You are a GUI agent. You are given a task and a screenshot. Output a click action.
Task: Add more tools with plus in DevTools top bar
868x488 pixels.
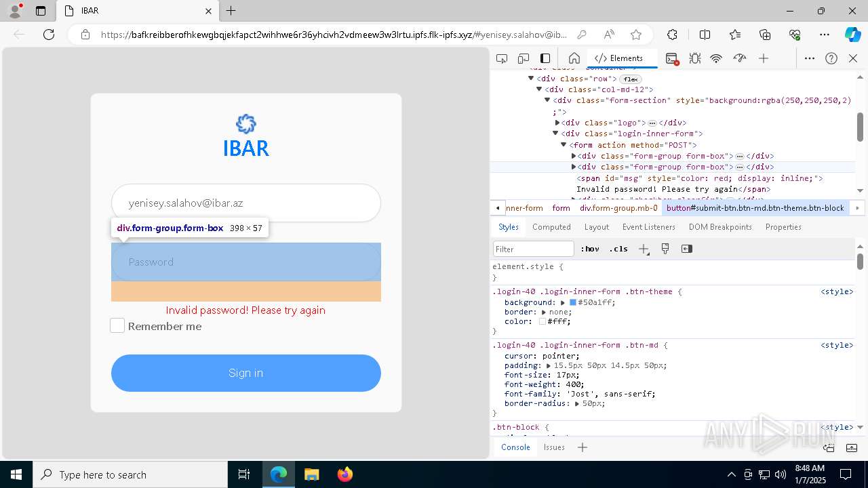click(x=764, y=58)
